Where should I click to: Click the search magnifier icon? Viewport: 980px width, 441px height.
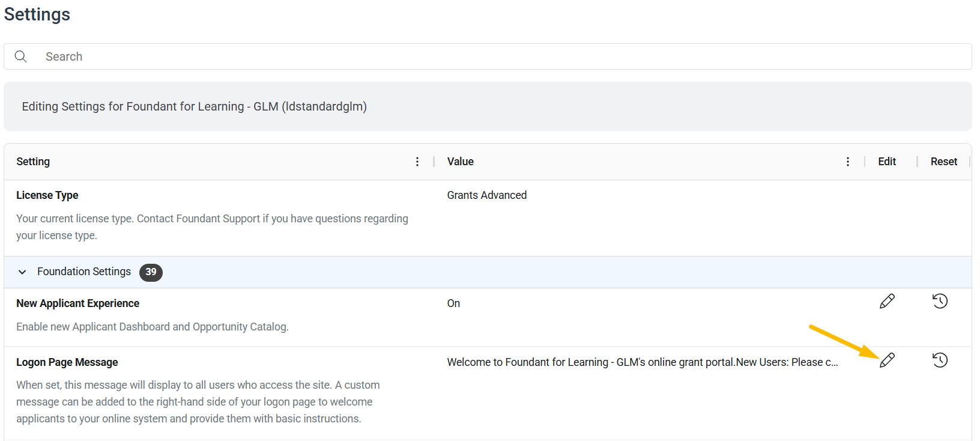point(21,56)
